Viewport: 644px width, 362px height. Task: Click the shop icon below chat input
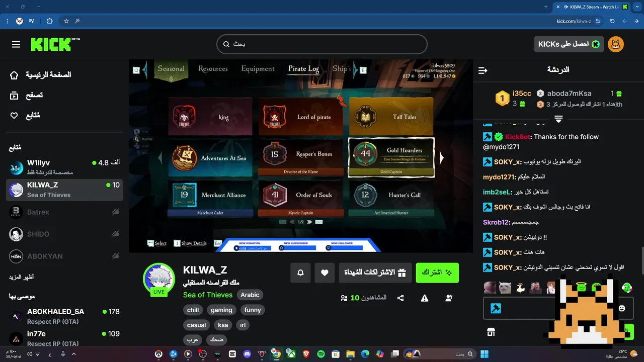pos(491,332)
